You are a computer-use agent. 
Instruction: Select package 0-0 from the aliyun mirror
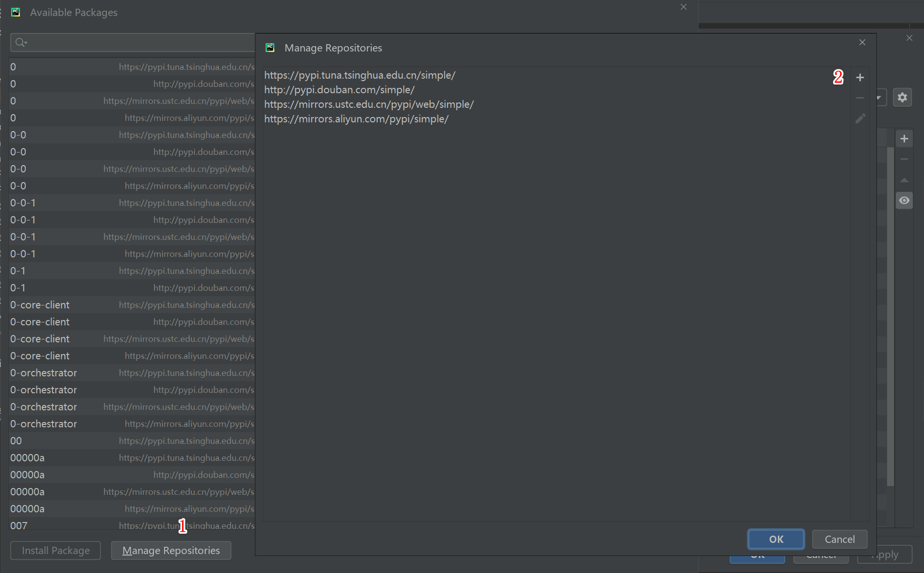132,186
